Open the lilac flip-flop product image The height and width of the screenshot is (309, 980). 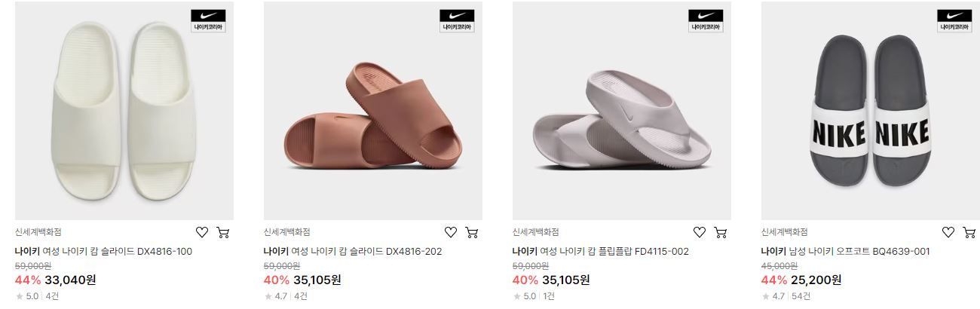click(622, 111)
